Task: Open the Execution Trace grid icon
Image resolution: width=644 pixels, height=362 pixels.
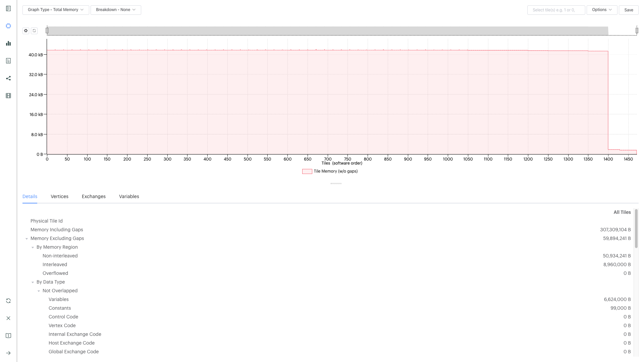Action: (8, 96)
